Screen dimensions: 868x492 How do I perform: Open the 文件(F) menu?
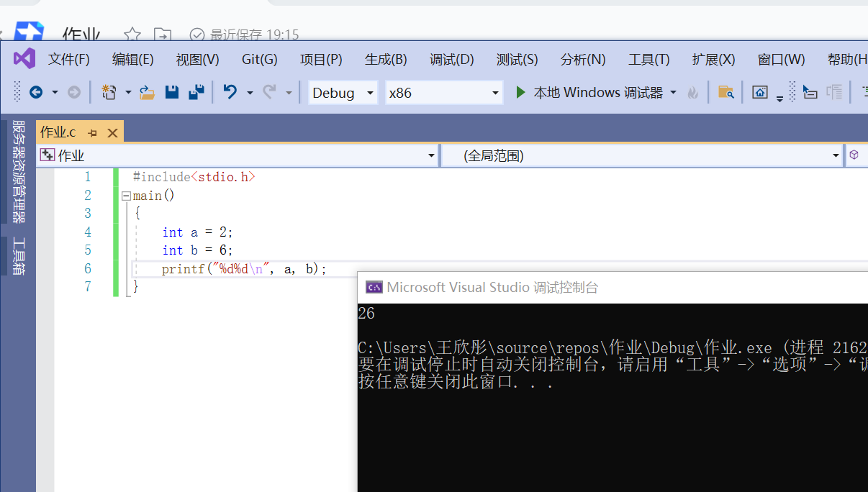tap(69, 59)
